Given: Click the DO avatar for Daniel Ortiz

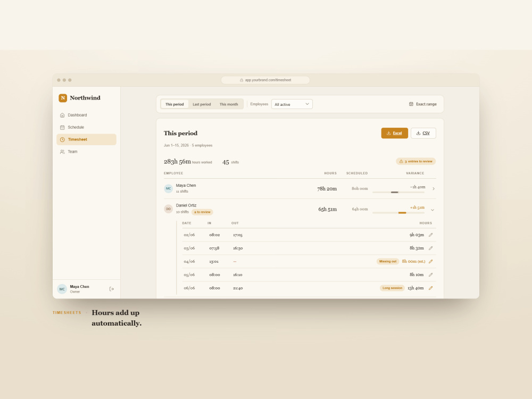Looking at the screenshot, I should click(168, 209).
